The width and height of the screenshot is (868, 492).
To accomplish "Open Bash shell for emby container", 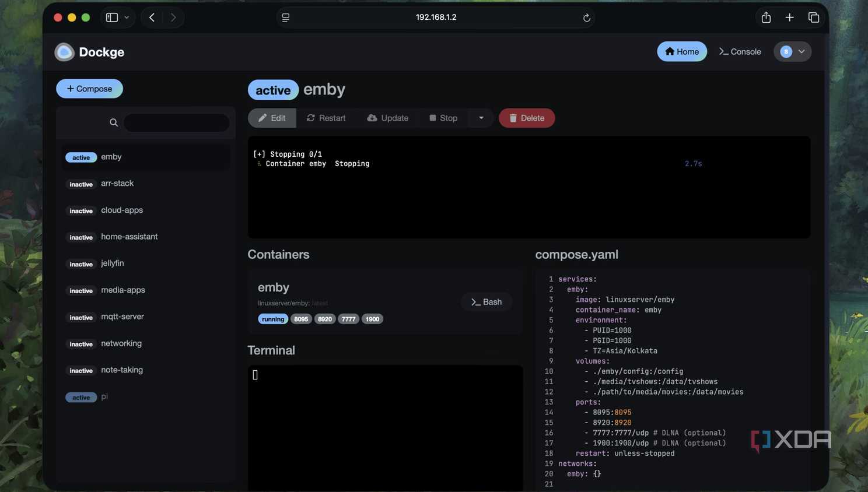I will (x=487, y=302).
